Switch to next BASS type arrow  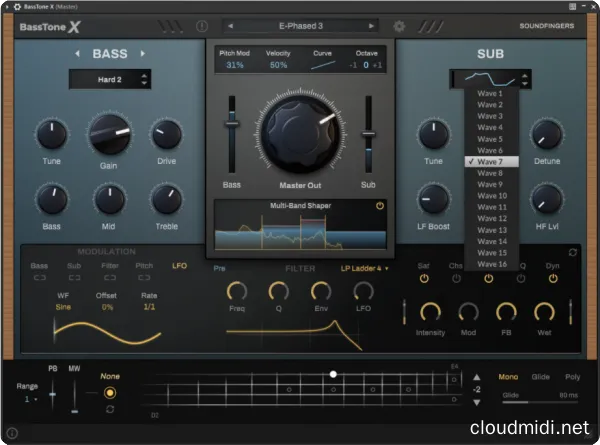pos(143,54)
